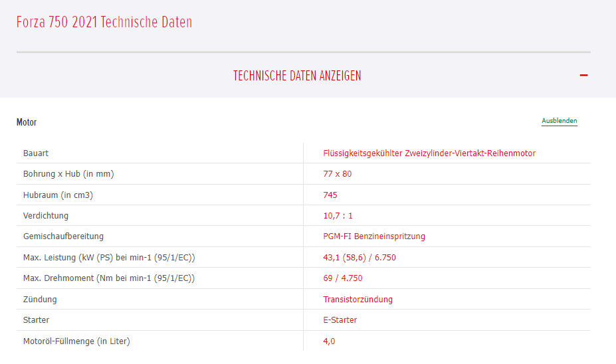Click the Motoröl-Füllmenge label
This screenshot has height=364, width=616.
(76, 341)
